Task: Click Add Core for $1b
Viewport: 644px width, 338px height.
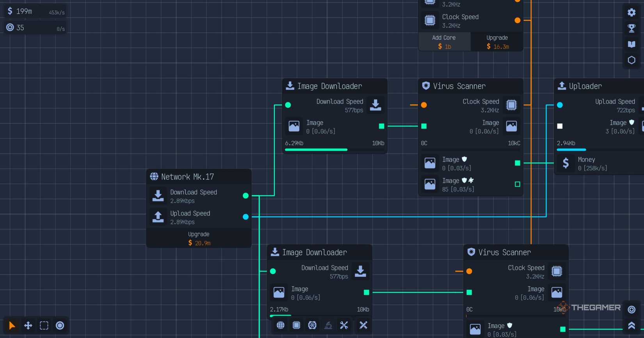Action: (x=444, y=42)
